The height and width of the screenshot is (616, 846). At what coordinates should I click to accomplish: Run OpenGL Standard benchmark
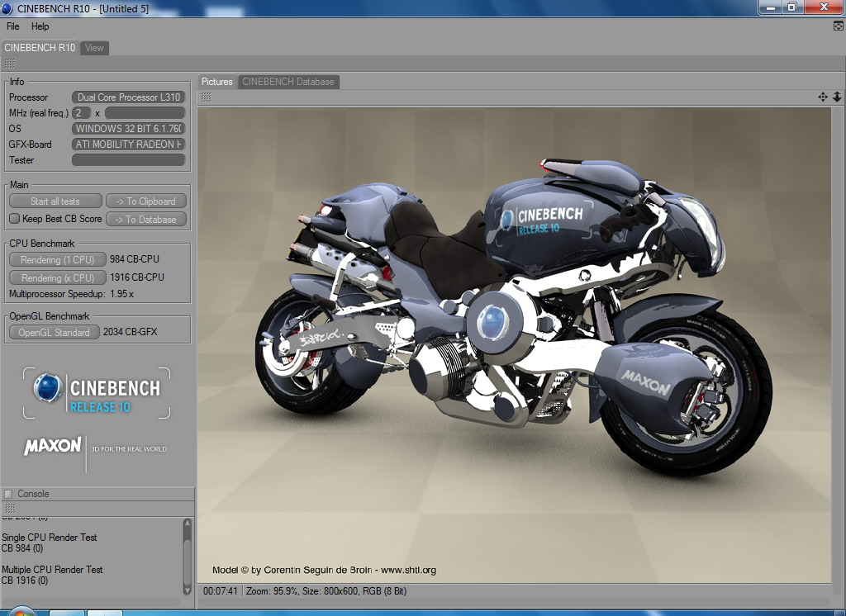point(54,332)
